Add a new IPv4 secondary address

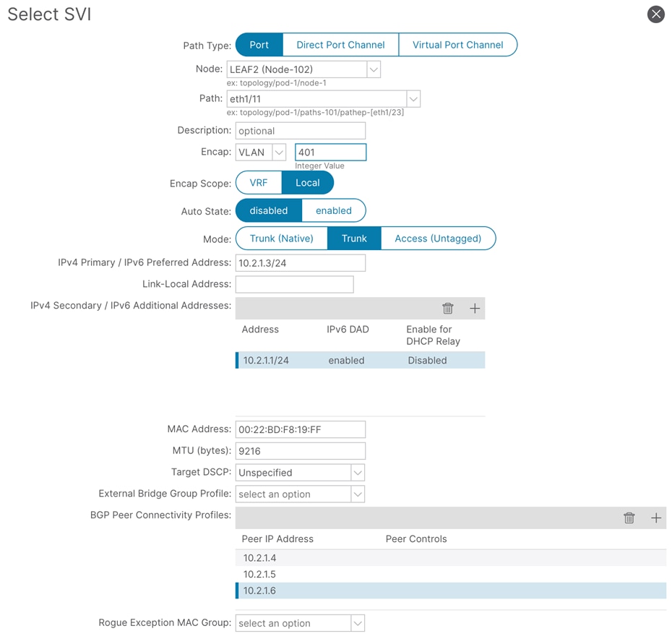pos(475,308)
